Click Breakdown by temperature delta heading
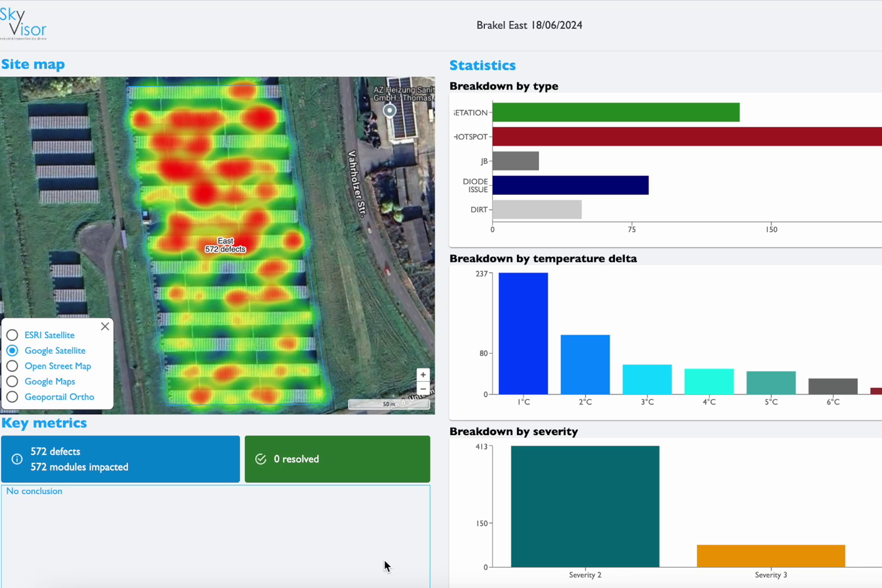This screenshot has width=882, height=588. (543, 259)
